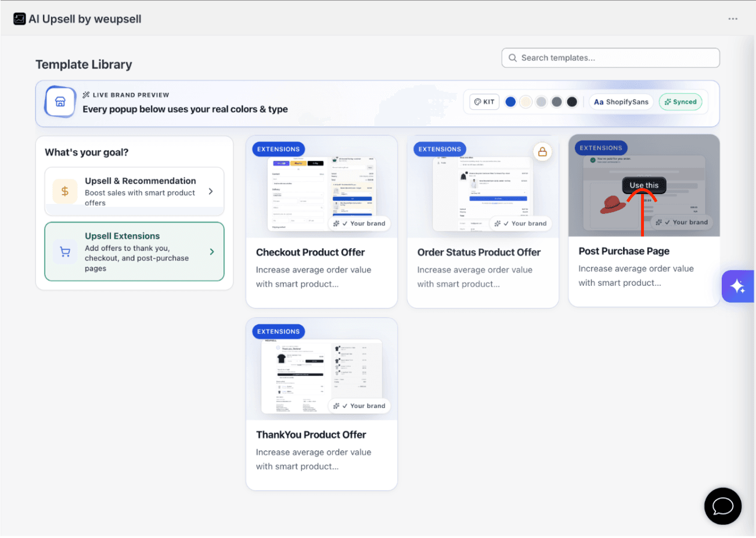
Task: Open the ThankYou Product Offer title
Action: pyautogui.click(x=311, y=435)
